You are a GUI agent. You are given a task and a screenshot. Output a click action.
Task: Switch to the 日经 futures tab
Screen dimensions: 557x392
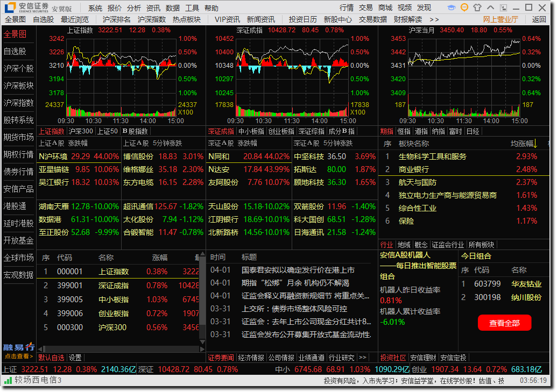473,131
